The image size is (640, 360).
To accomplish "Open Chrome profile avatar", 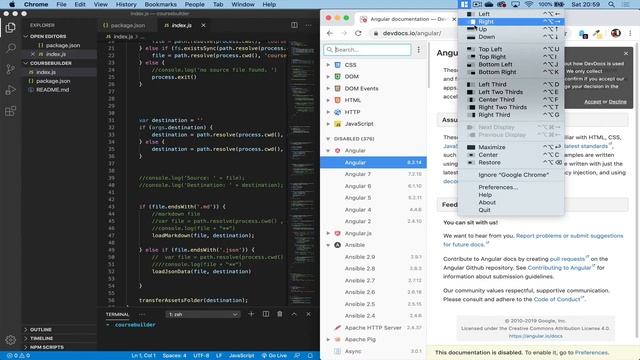I will tap(616, 33).
